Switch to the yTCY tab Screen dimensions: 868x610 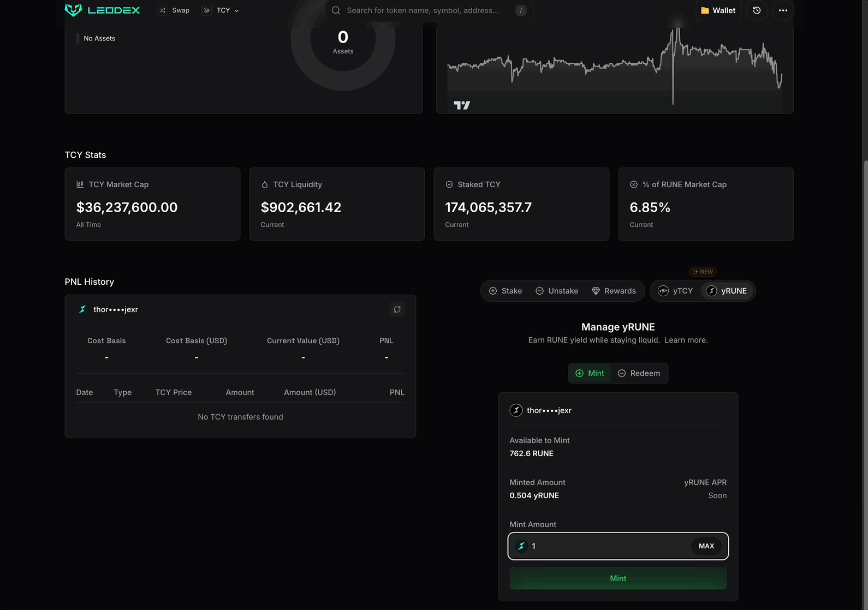coord(675,291)
